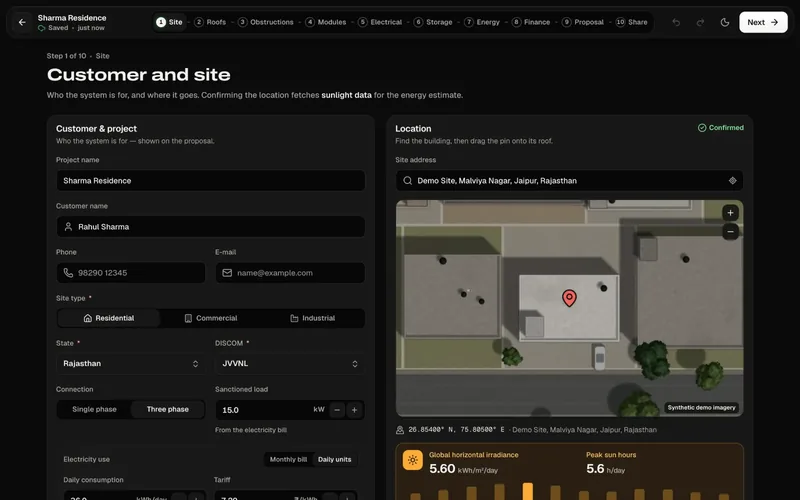This screenshot has width=800, height=500.
Task: Select Residential site type
Action: coord(109,318)
